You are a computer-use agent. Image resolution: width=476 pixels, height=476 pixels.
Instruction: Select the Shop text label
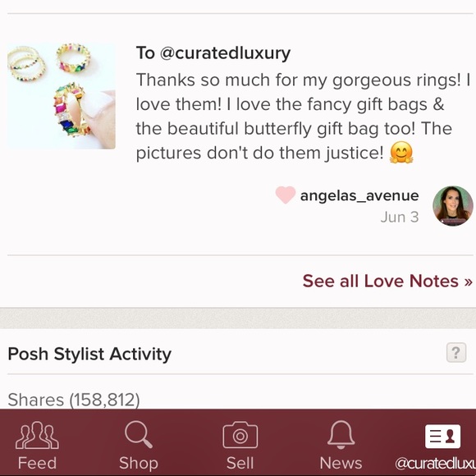[x=139, y=463]
